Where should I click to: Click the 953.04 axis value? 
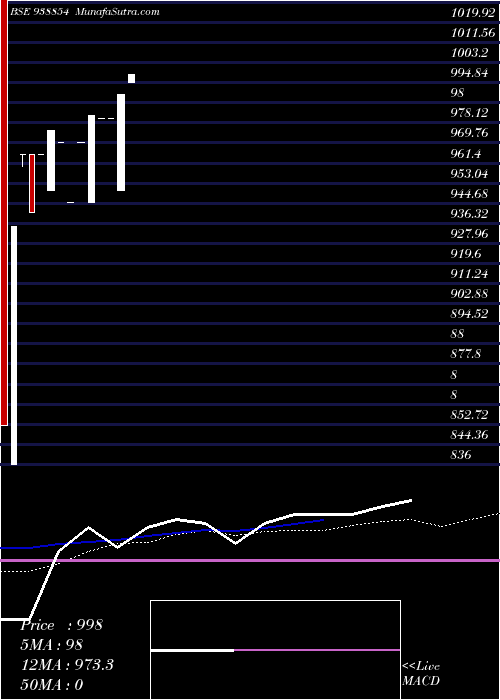tap(469, 173)
